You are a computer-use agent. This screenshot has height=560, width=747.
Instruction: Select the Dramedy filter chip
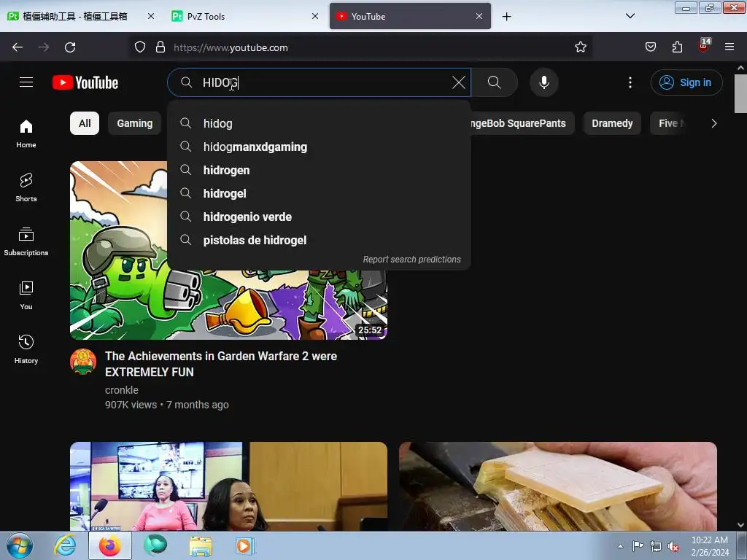612,123
